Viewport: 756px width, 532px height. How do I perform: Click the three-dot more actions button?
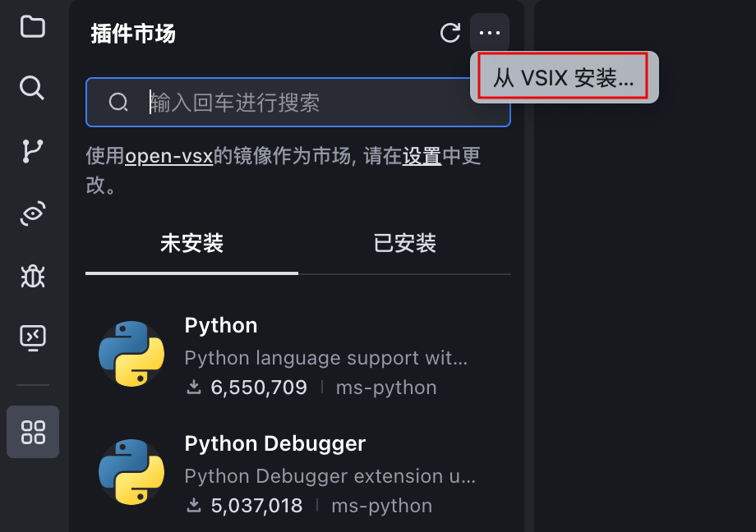(489, 33)
